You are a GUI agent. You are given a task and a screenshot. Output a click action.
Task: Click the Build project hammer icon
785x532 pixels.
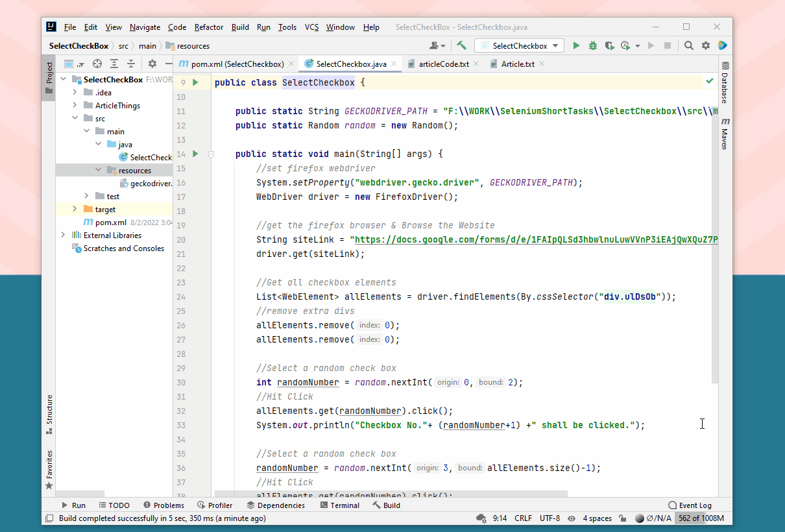pos(462,45)
